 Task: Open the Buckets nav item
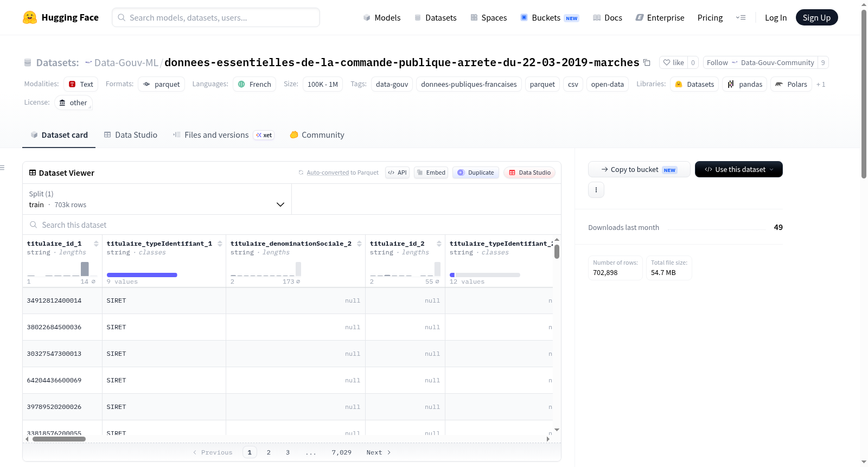(x=550, y=17)
